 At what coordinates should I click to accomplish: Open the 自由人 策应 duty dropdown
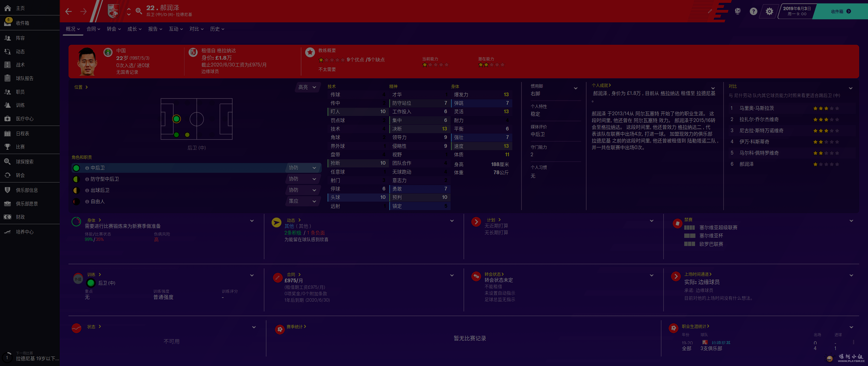pos(302,201)
